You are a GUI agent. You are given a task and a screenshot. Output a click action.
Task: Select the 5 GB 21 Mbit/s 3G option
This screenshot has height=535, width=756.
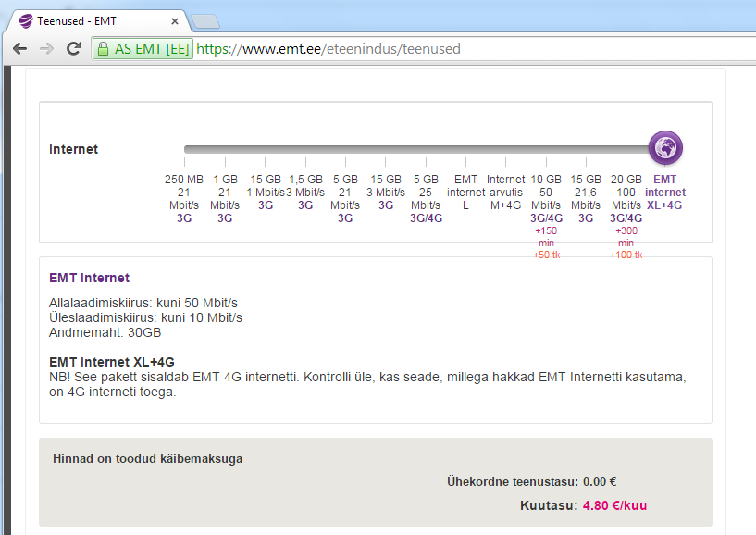pyautogui.click(x=345, y=198)
